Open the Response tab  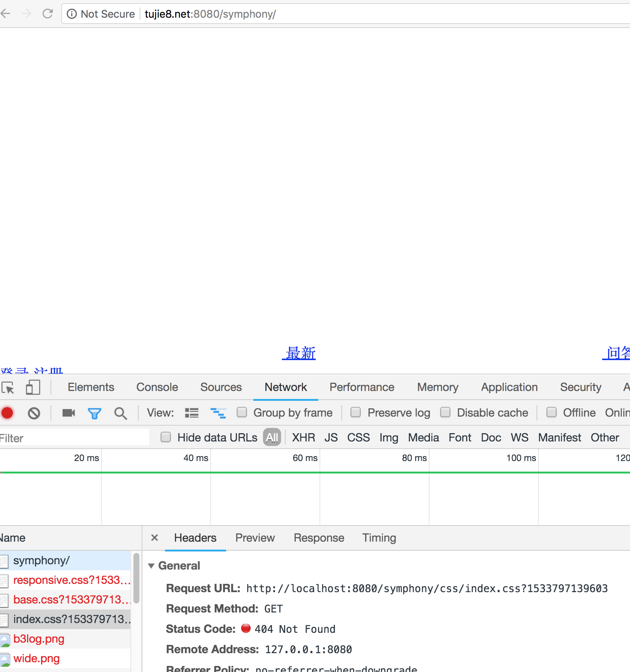(319, 538)
